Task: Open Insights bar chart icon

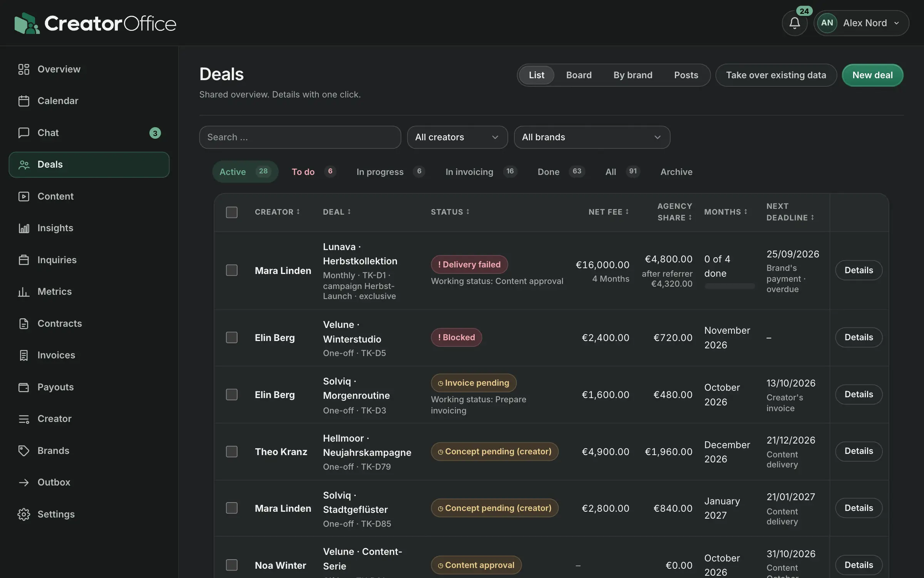Action: point(24,228)
